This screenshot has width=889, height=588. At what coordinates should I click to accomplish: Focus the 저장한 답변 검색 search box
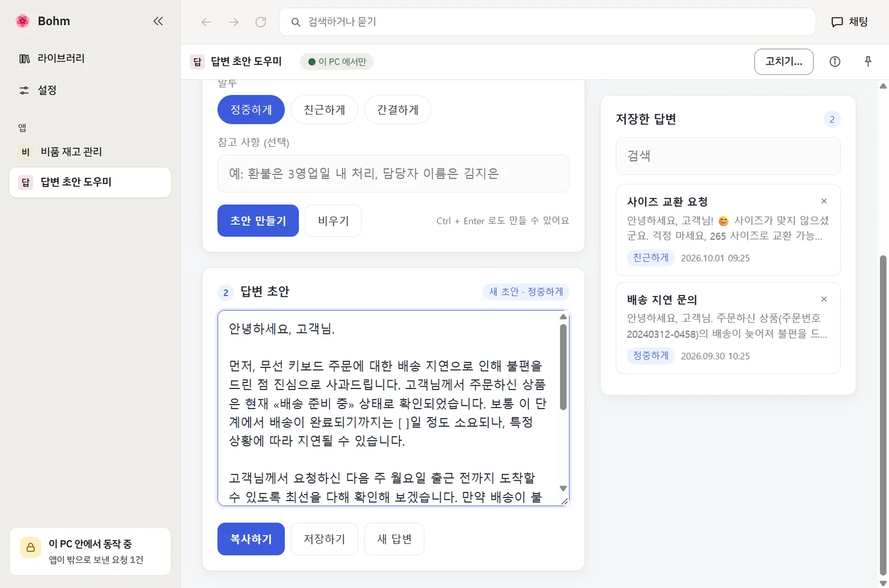728,156
